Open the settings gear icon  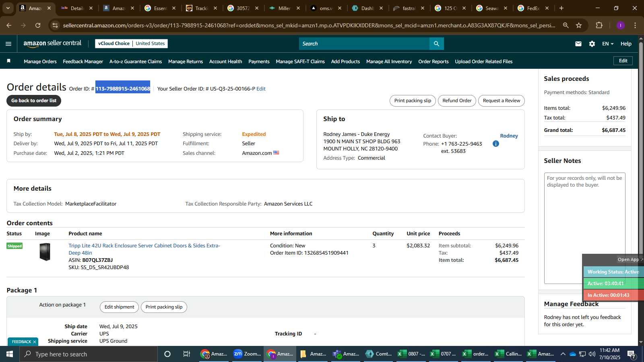(x=592, y=44)
